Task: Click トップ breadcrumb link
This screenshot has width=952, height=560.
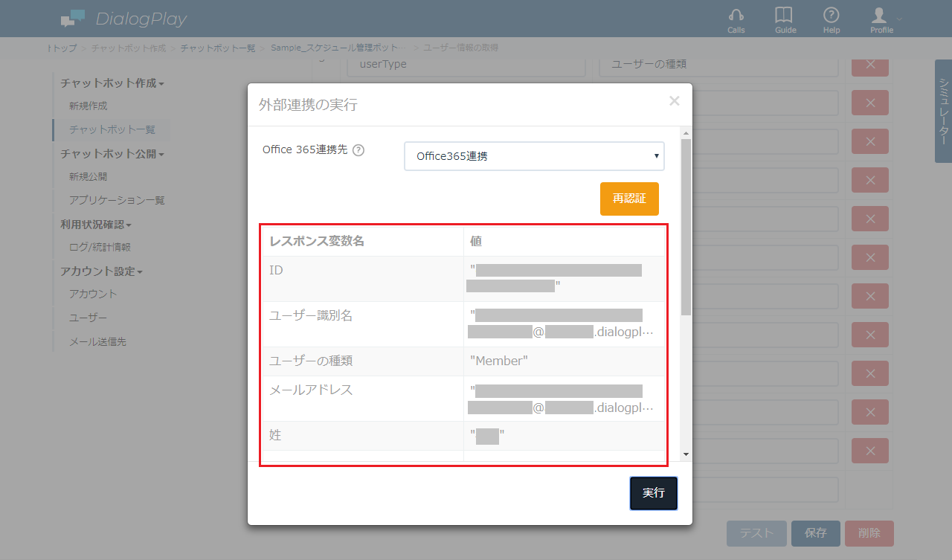Action: [62, 48]
